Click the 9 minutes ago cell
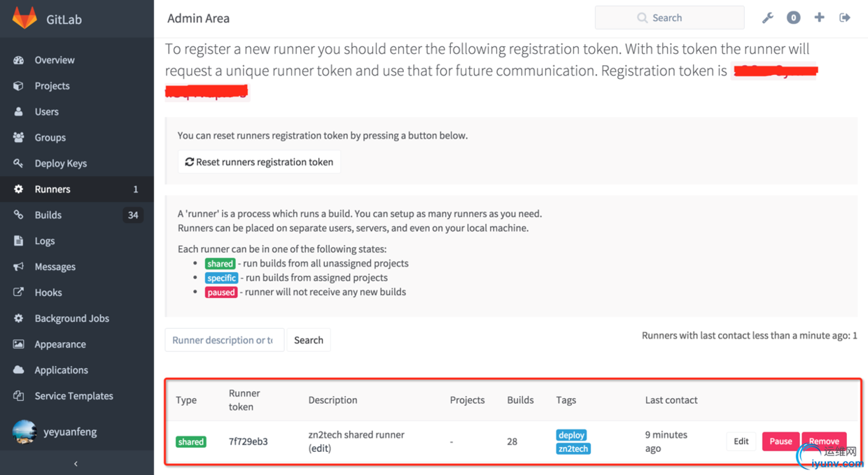This screenshot has width=868, height=475. pyautogui.click(x=666, y=441)
